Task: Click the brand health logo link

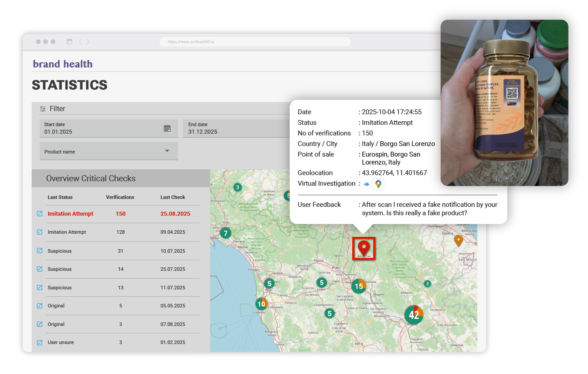Action: [x=63, y=64]
